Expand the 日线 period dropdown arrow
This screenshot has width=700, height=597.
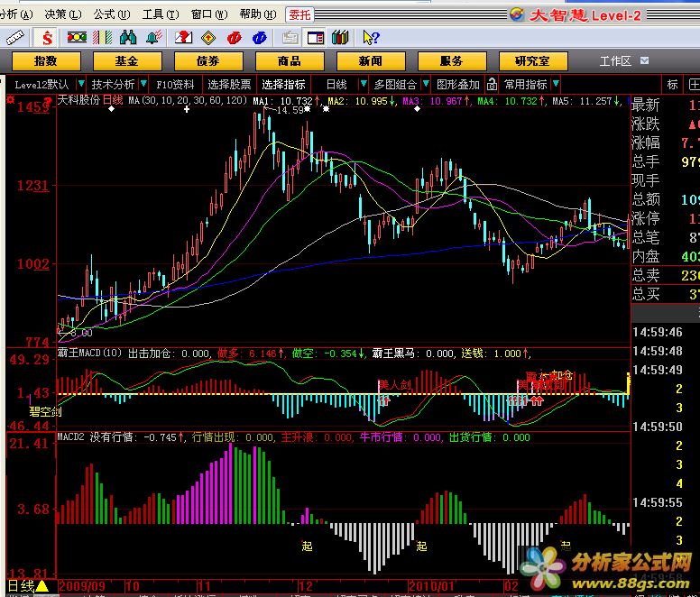coord(364,84)
